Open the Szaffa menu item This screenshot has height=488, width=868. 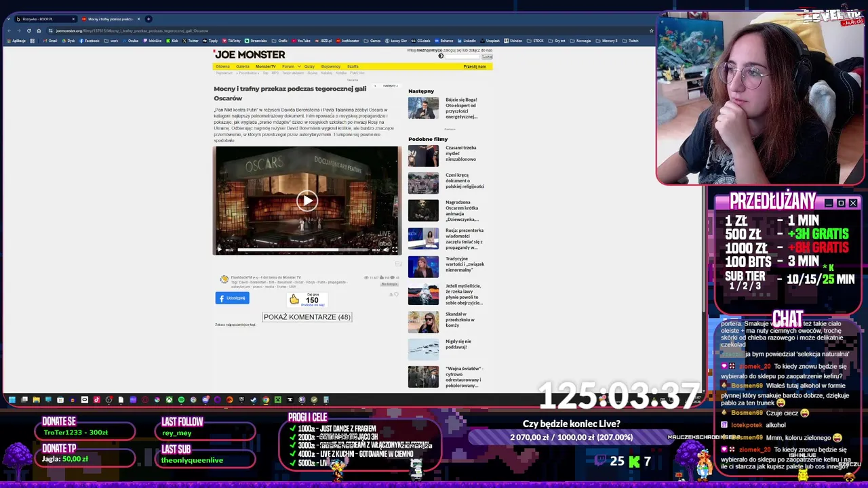(353, 66)
